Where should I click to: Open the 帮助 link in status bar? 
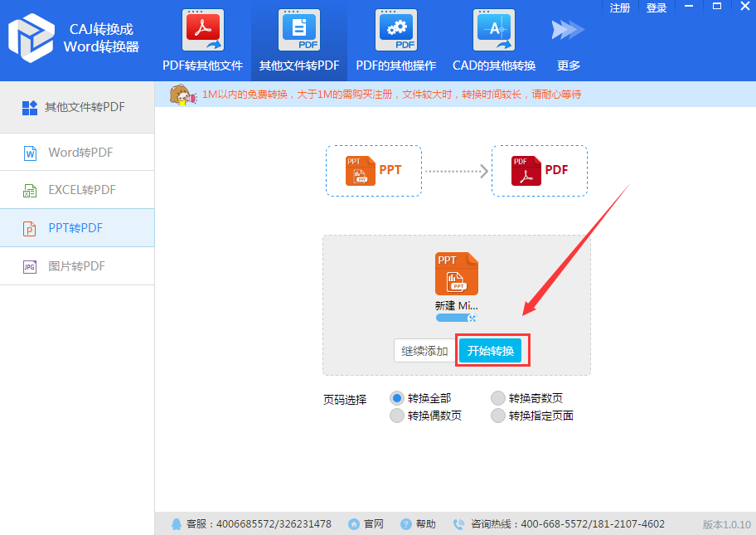coord(419,524)
